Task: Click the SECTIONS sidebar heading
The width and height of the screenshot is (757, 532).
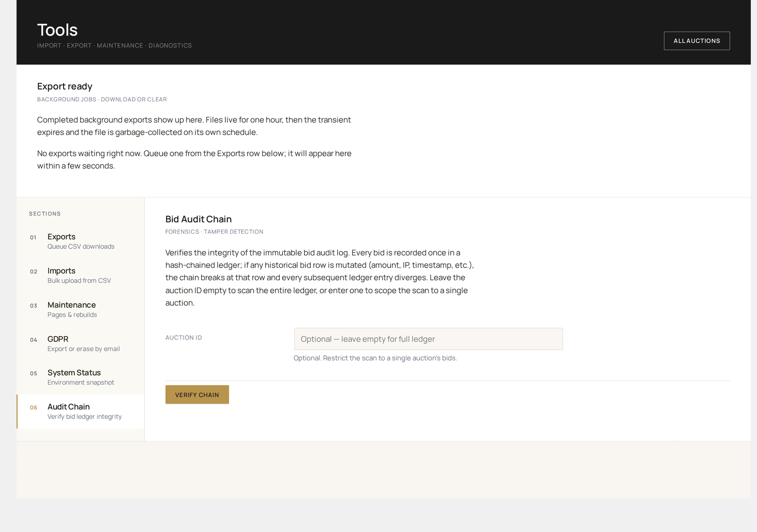Action: 45,214
